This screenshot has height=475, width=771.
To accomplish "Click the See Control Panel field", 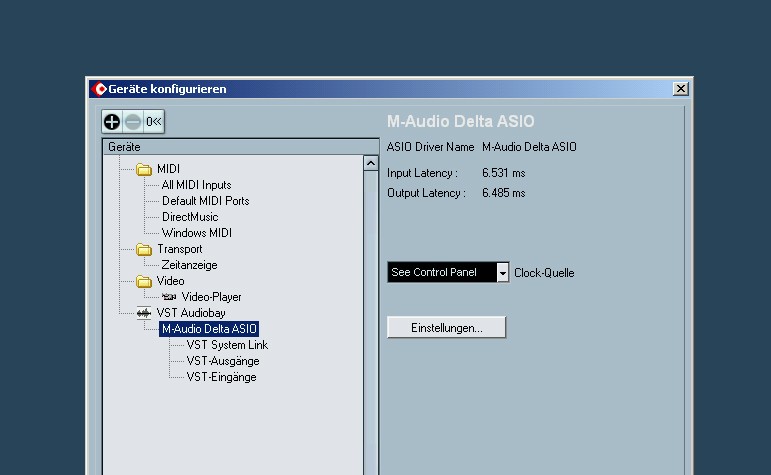I will (x=442, y=272).
